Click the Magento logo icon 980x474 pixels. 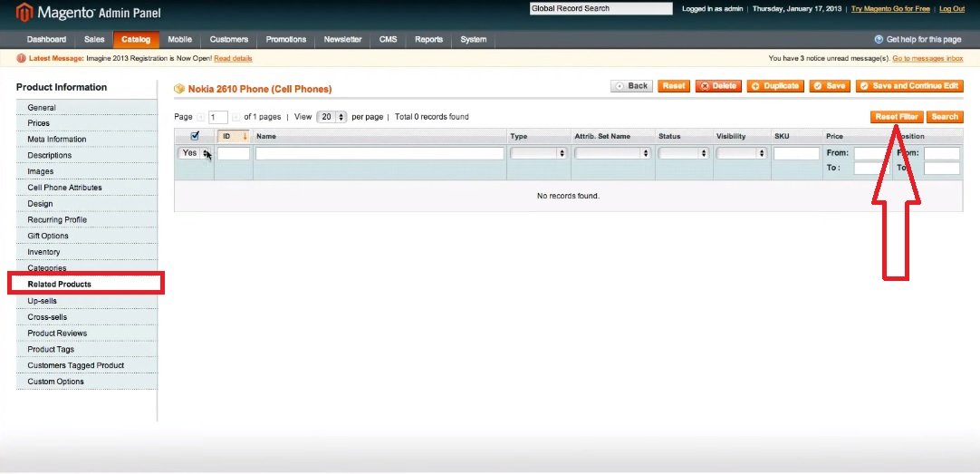click(x=24, y=12)
